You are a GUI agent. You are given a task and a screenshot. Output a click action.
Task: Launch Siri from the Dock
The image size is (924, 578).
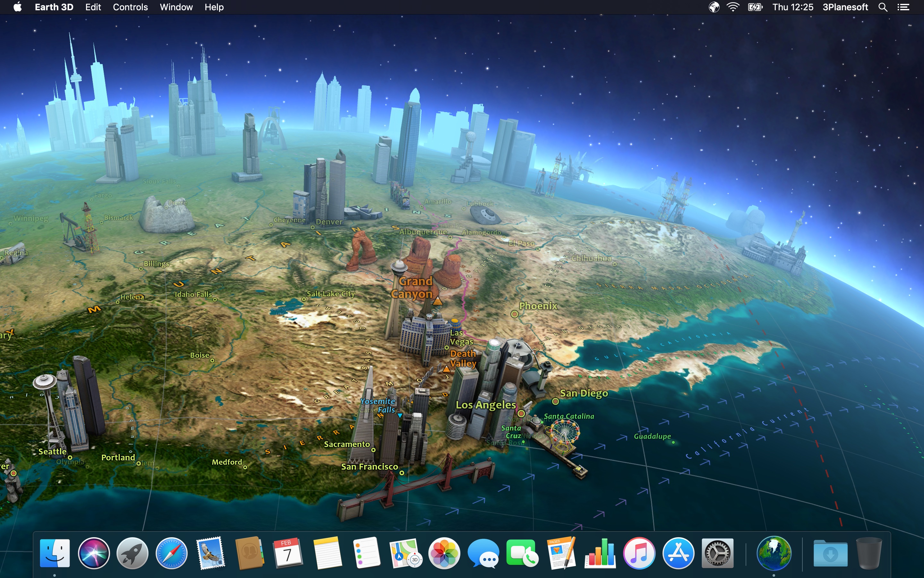(94, 553)
